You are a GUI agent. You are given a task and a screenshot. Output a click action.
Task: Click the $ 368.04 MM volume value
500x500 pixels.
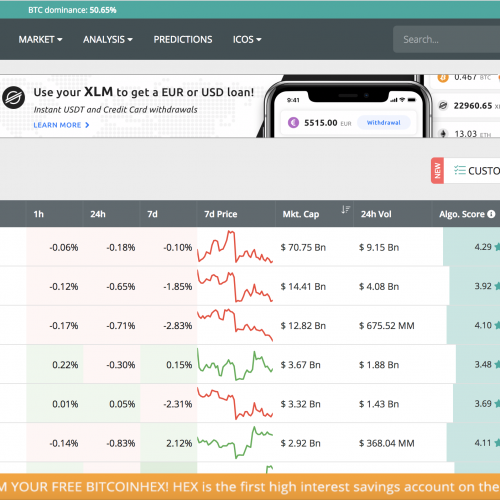point(387,443)
